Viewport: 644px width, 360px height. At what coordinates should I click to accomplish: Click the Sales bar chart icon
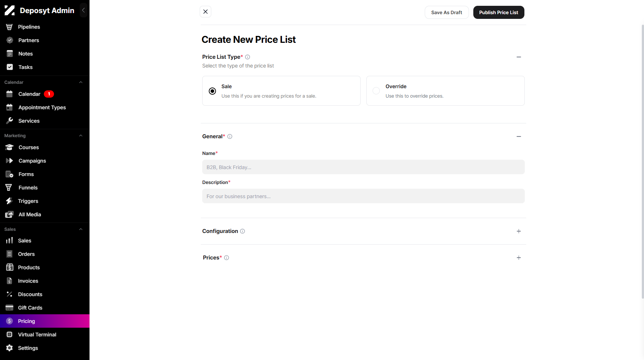9,240
